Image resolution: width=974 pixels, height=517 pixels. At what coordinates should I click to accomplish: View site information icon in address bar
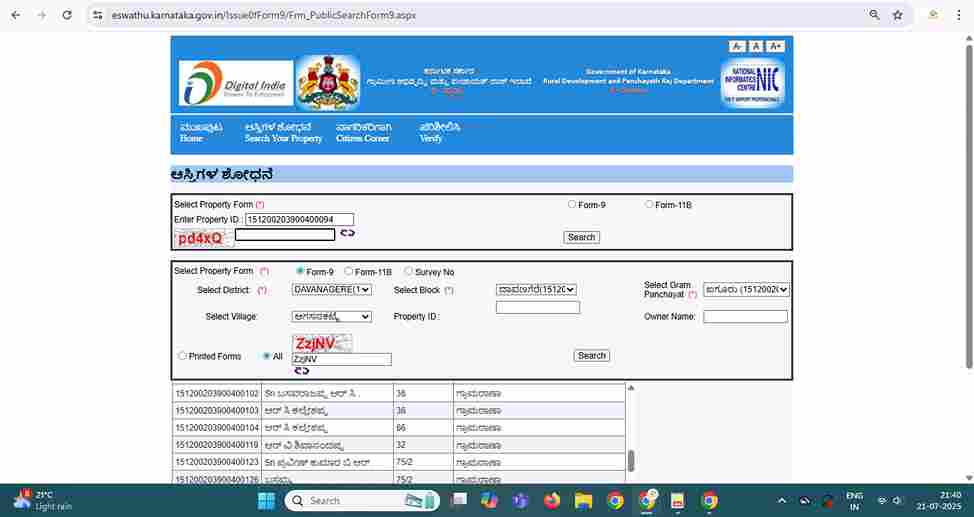(x=98, y=15)
